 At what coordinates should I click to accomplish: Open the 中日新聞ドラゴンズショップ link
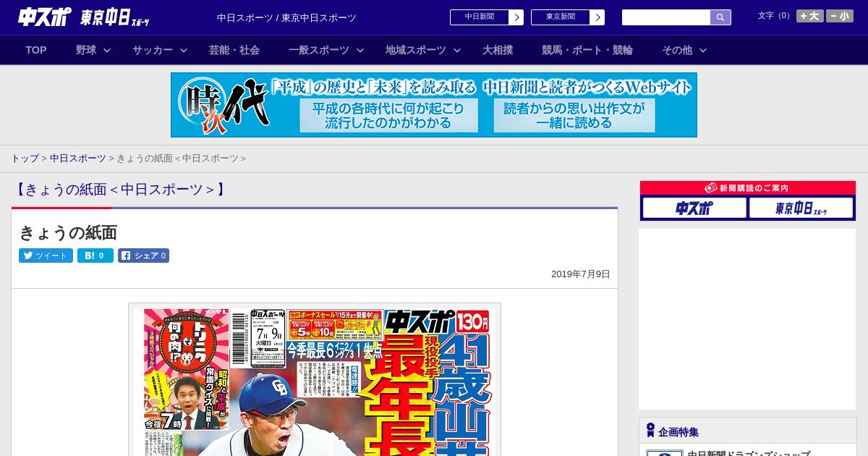[x=749, y=453]
